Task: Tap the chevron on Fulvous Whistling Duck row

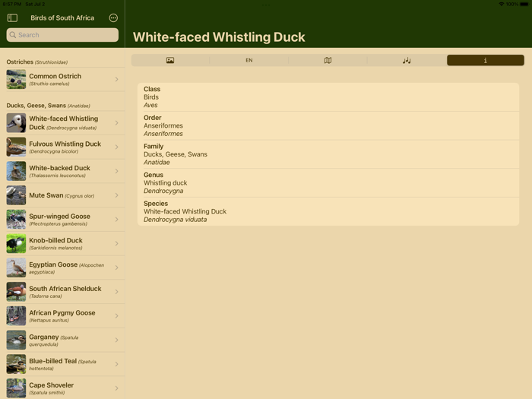Action: coord(117,147)
